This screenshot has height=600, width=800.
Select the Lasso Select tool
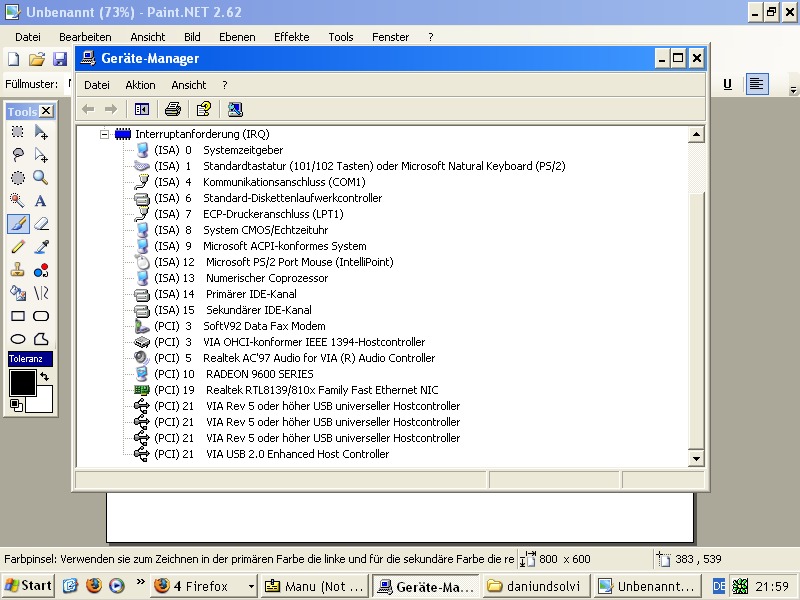coord(18,155)
